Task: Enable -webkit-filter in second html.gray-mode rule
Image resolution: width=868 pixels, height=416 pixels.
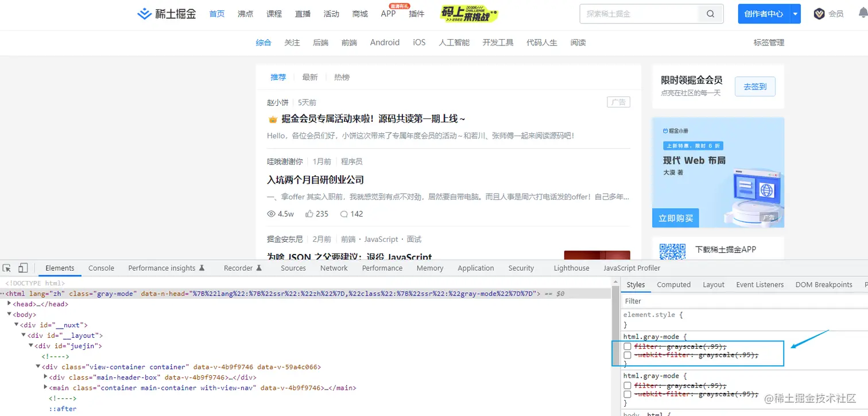Action: [x=628, y=394]
